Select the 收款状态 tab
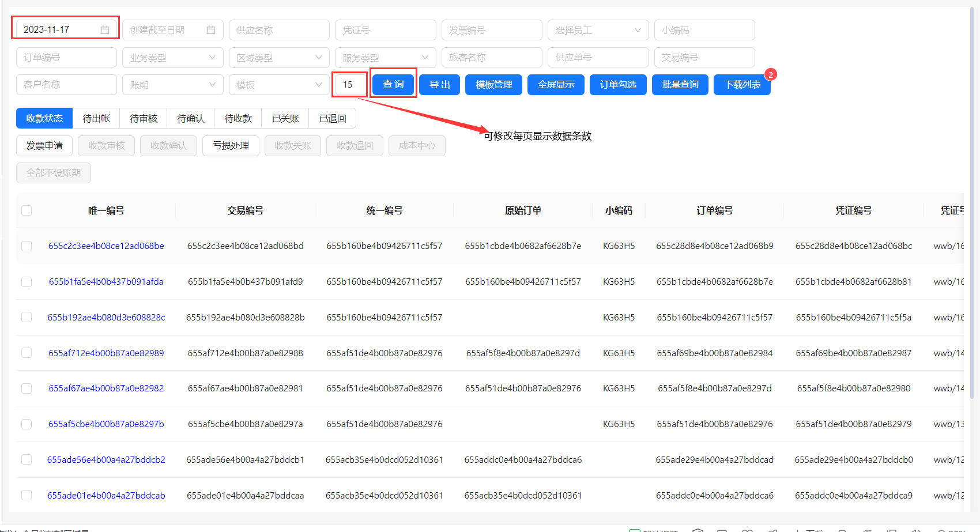Image resolution: width=980 pixels, height=532 pixels. point(44,118)
